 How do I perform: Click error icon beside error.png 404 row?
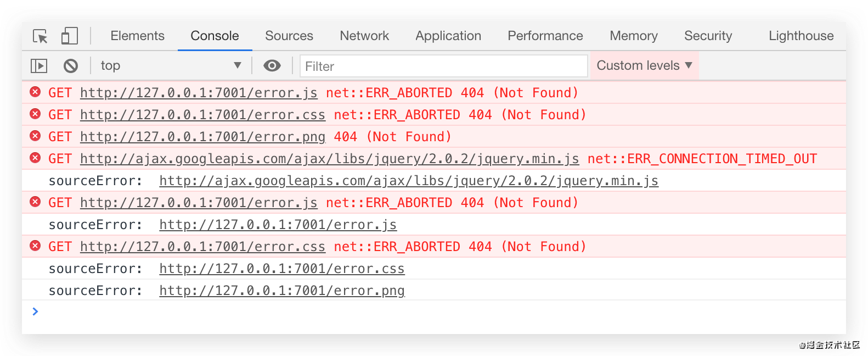[35, 136]
